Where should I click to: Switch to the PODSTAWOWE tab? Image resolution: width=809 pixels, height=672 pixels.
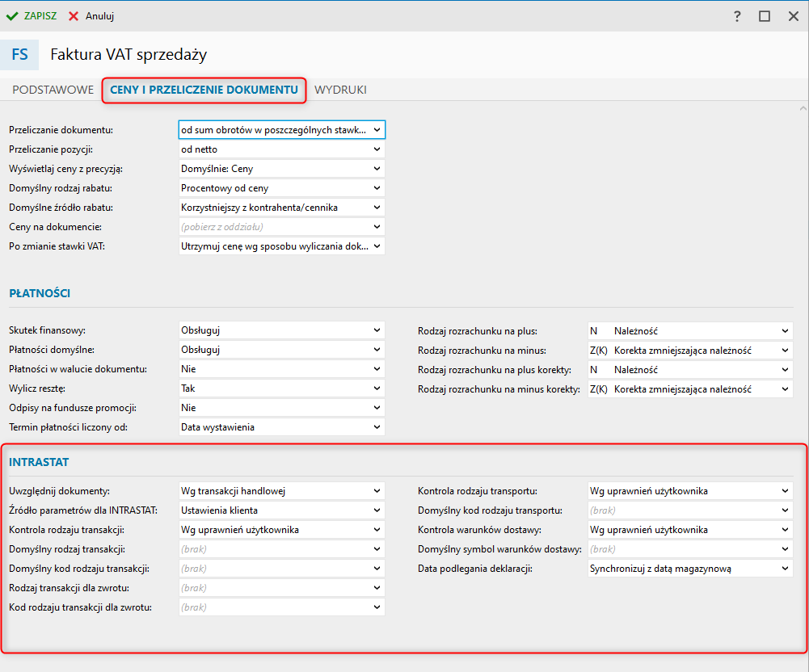coord(53,90)
